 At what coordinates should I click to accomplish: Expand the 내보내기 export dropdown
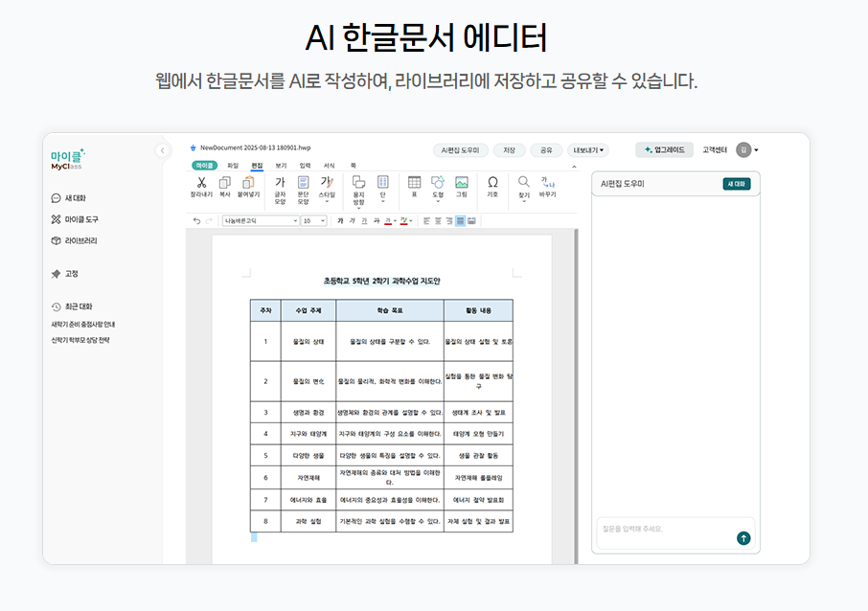[587, 150]
